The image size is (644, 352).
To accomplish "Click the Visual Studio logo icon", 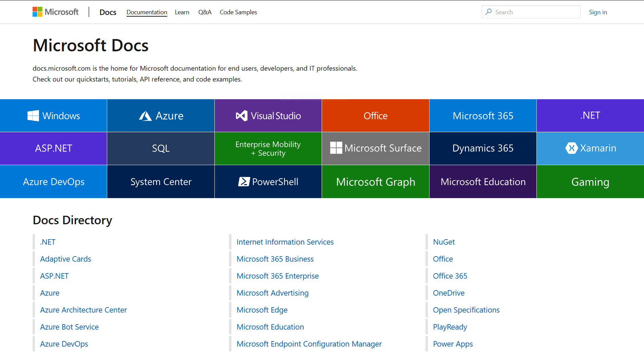I will (x=242, y=116).
